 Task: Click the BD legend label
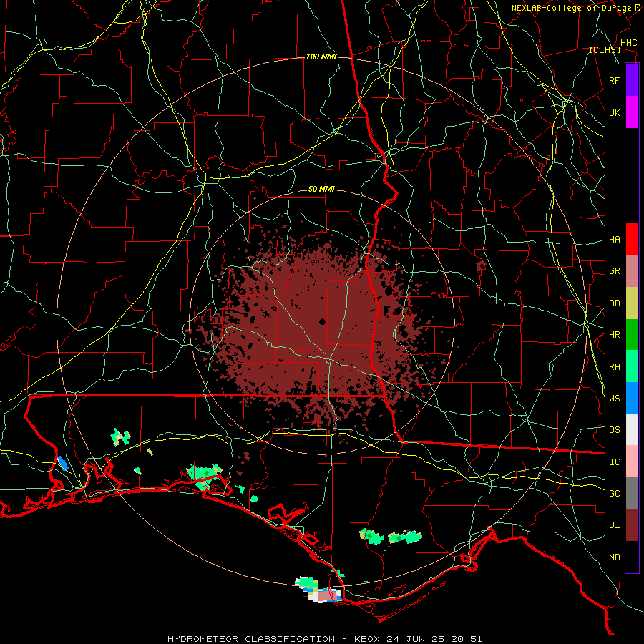click(614, 303)
